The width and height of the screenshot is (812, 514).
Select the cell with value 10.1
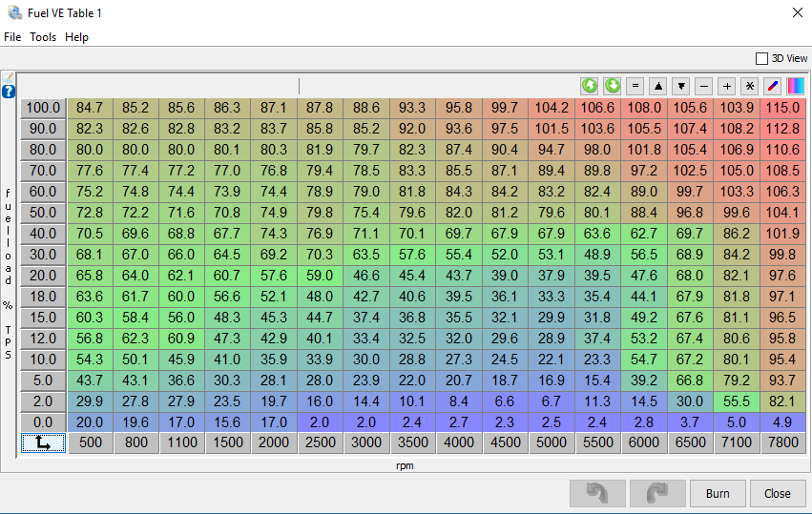413,401
